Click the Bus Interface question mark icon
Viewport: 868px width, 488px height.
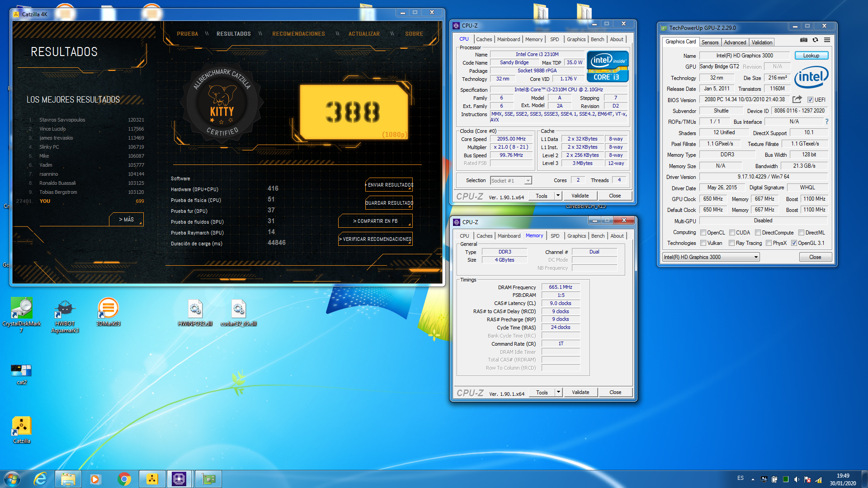(826, 122)
